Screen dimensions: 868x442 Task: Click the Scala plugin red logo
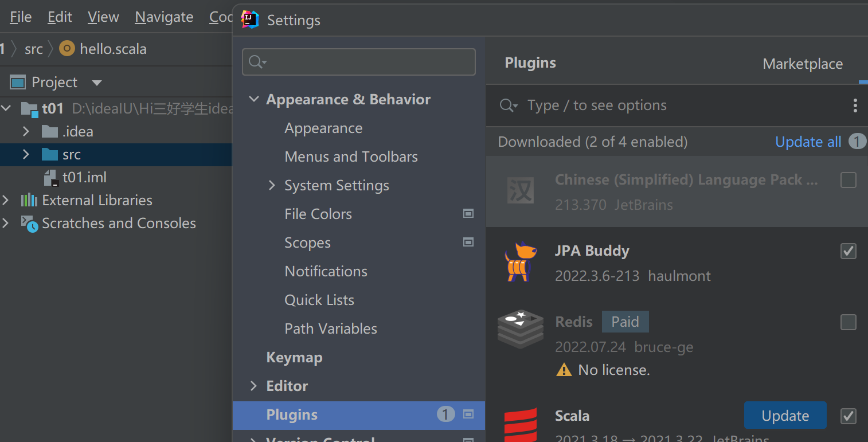click(520, 424)
